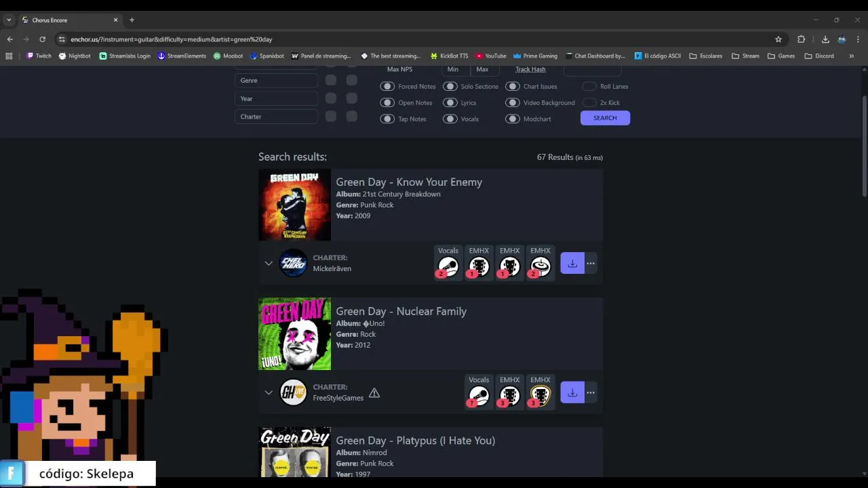Open Green Day - Know Your Enemy title
Image resolution: width=868 pixels, height=488 pixels.
[409, 182]
